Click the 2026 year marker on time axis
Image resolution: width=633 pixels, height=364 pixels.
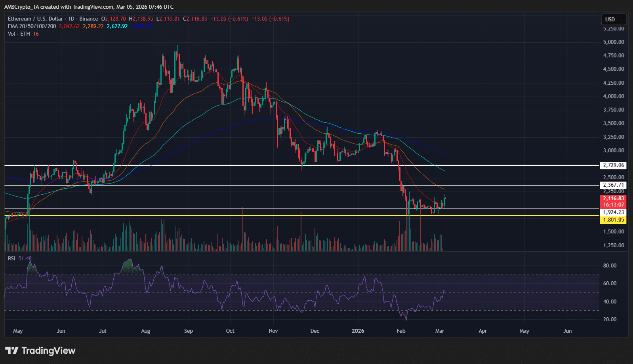pos(358,331)
